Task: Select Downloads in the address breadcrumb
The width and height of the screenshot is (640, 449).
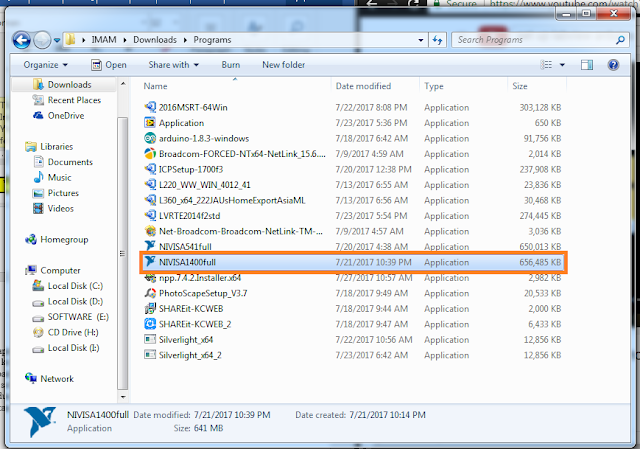Action: [x=155, y=40]
